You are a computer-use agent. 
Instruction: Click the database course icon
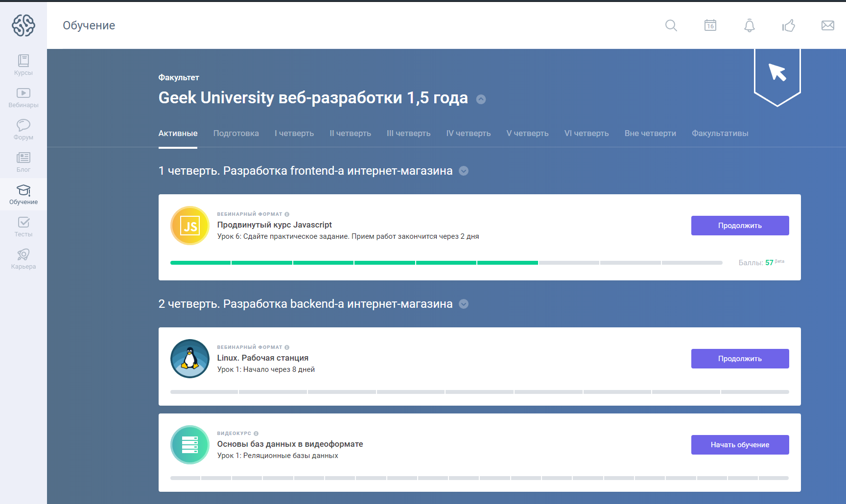coord(190,445)
